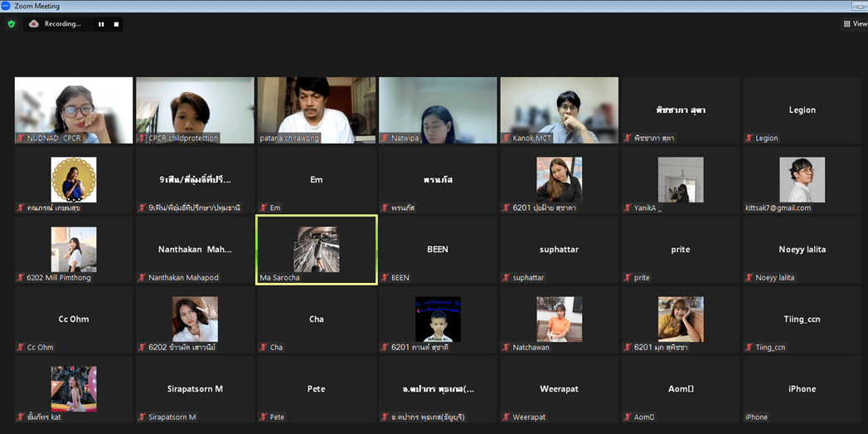Click muted mic icon on Pete tile
Image resolution: width=868 pixels, height=434 pixels.
click(264, 417)
